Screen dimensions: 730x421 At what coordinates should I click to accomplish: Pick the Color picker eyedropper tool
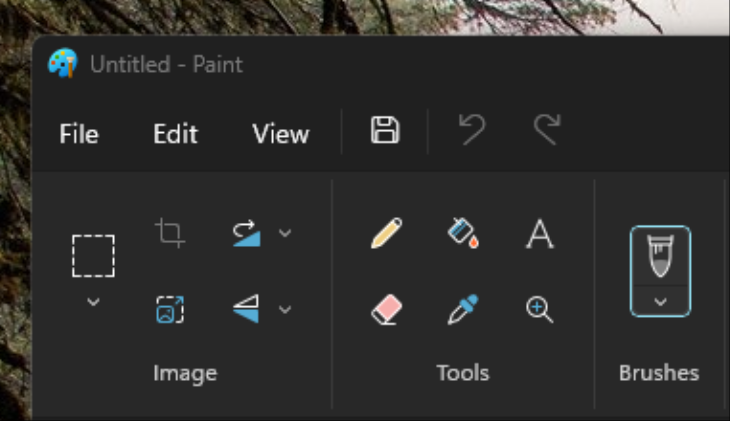coord(463,309)
